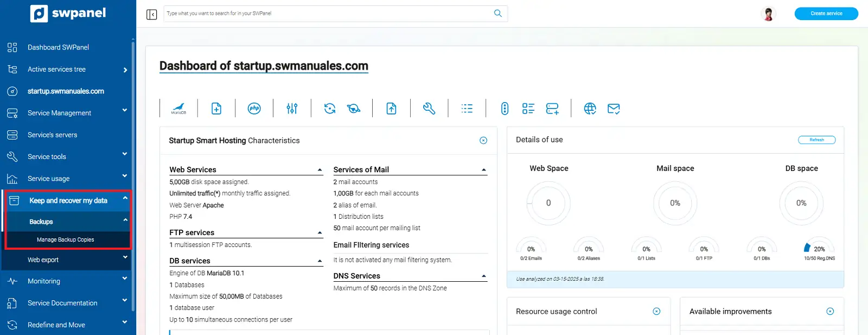This screenshot has width=868, height=335.
Task: Open Dashboard SWPanel menu item
Action: point(58,47)
